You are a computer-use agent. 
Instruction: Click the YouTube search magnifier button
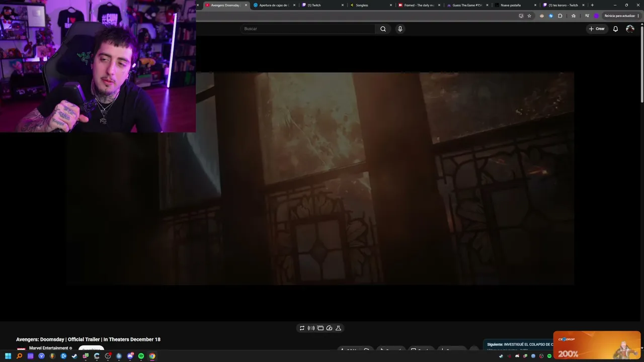[x=383, y=29]
